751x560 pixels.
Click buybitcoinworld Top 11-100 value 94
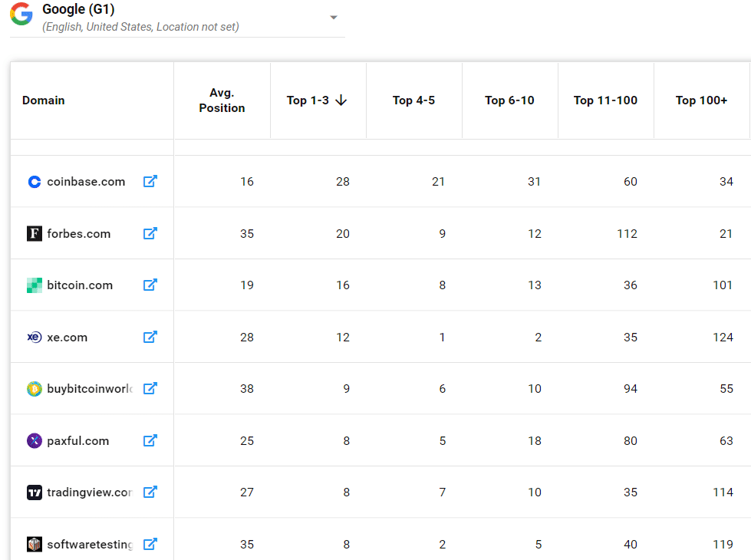(x=631, y=388)
